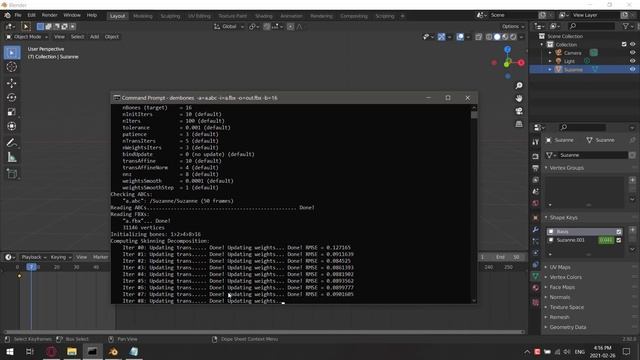Screen dimensions: 640x360
Task: Expand the UV Maps panel
Action: (559, 267)
